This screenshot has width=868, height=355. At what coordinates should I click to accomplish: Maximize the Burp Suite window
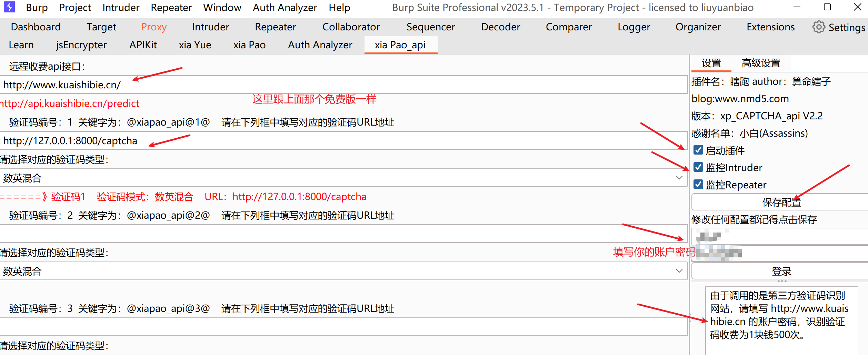coord(827,7)
